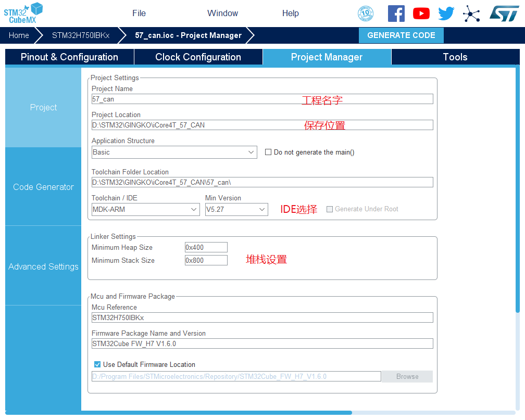
Task: Open the Facebook icon link
Action: point(396,14)
